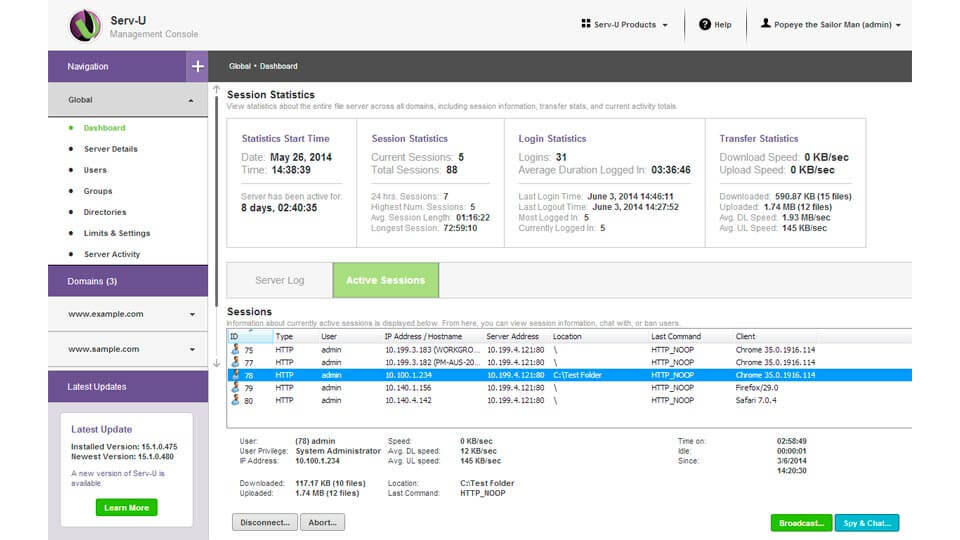Switch to the Server Log tab

click(x=279, y=280)
